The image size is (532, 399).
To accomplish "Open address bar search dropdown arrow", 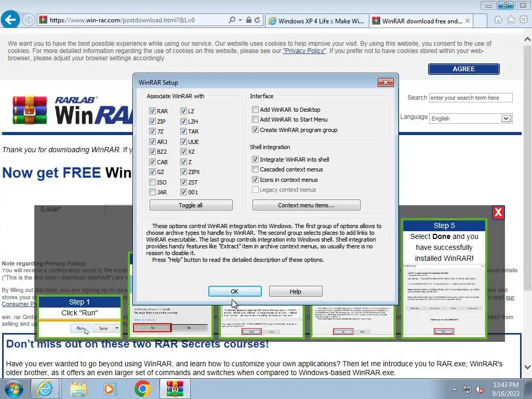I will tap(240, 20).
